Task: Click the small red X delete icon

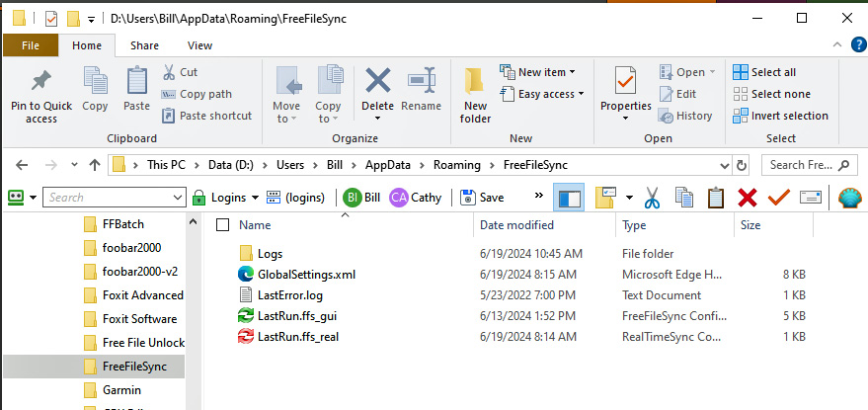Action: 748,198
